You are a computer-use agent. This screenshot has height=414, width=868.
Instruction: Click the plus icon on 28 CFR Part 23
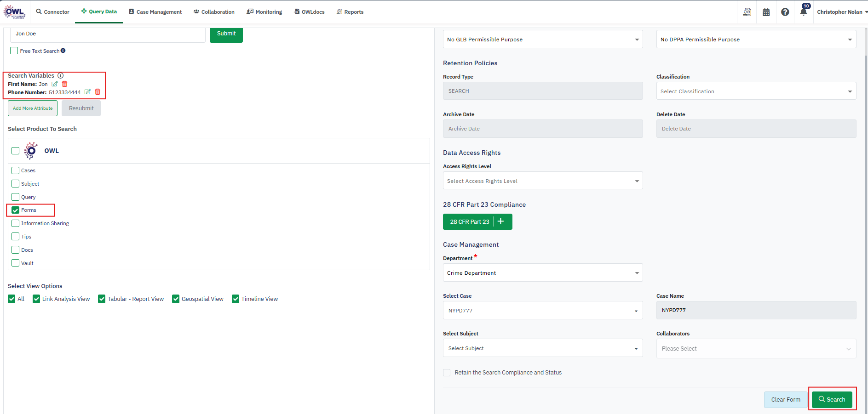point(501,221)
